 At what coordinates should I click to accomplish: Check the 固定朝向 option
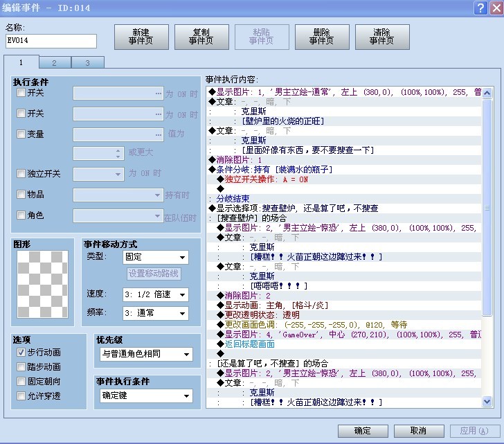(21, 381)
